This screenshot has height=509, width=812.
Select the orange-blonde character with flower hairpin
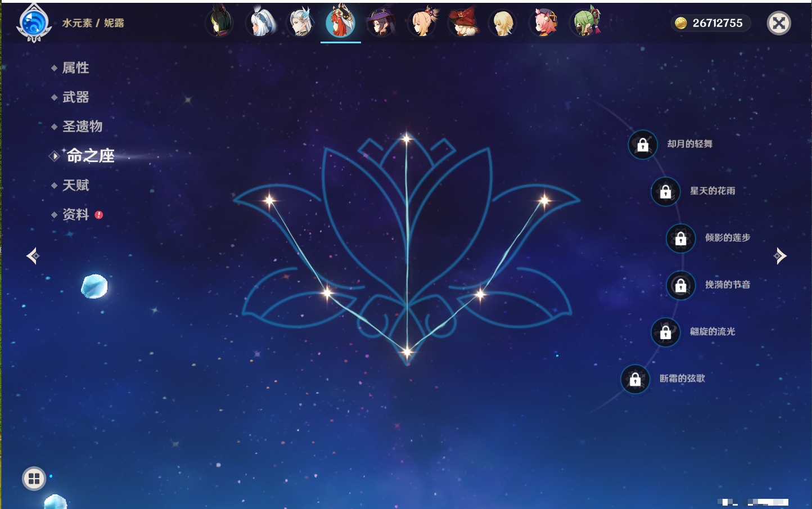click(423, 23)
